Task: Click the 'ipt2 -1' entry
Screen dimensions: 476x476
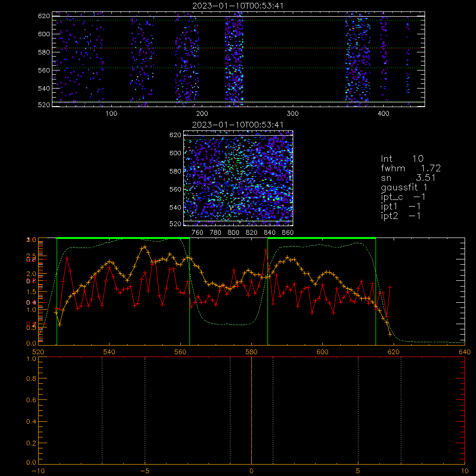Action: (x=401, y=216)
